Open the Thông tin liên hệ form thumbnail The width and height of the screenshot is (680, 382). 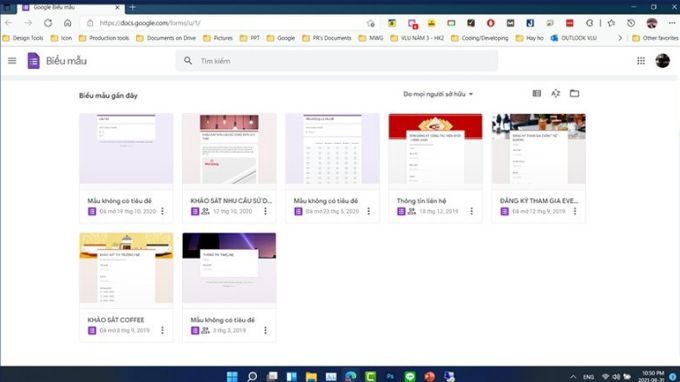(x=435, y=149)
